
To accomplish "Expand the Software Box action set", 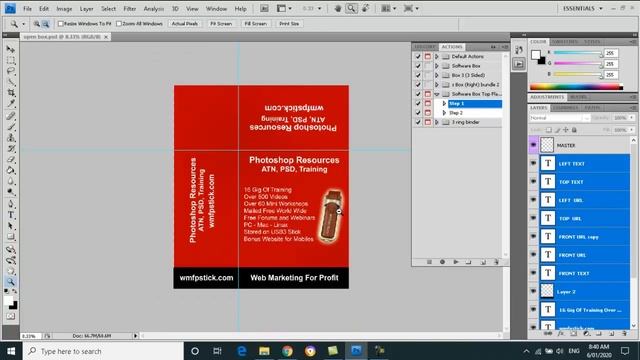I will (x=437, y=66).
